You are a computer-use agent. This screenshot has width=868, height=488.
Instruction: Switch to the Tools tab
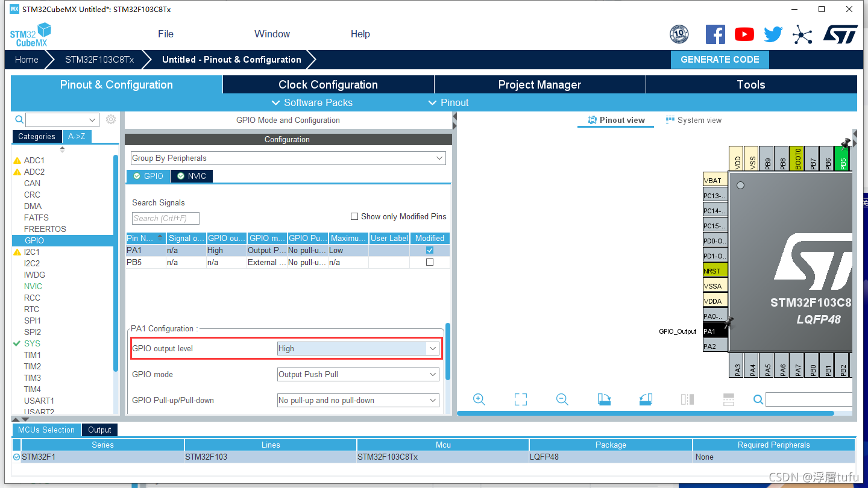[x=751, y=84]
